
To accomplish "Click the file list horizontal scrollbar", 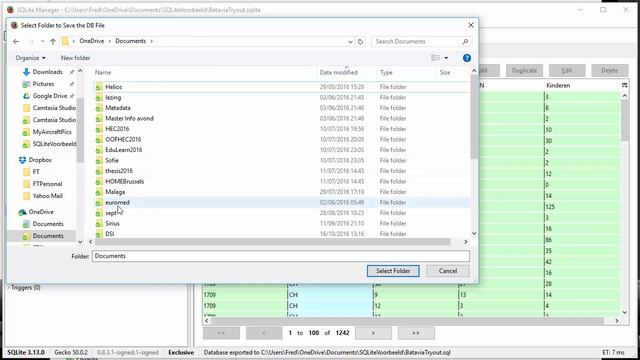I will pos(272,242).
